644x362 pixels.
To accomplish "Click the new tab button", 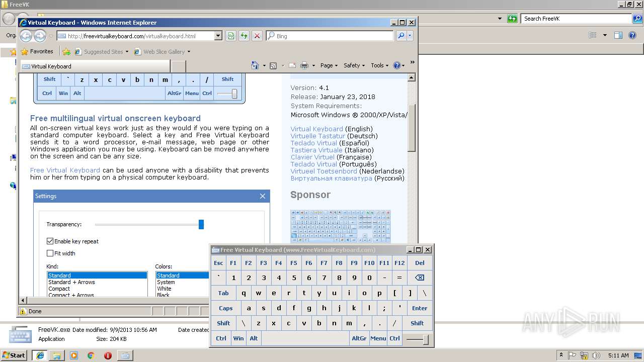I will pos(179,66).
